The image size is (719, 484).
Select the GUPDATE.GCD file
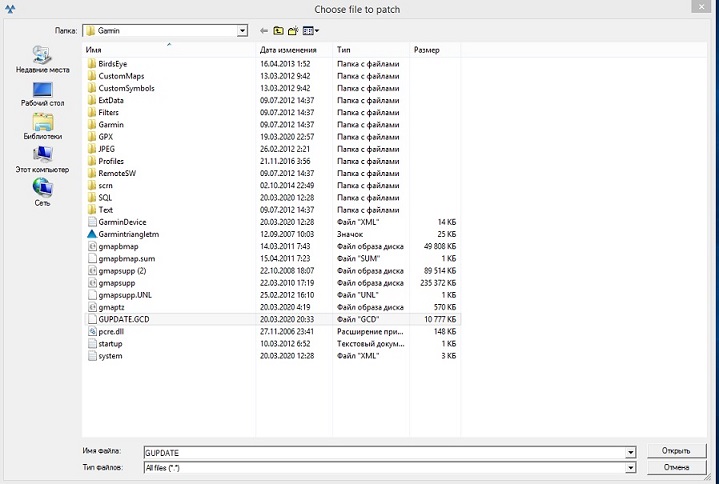pyautogui.click(x=124, y=319)
